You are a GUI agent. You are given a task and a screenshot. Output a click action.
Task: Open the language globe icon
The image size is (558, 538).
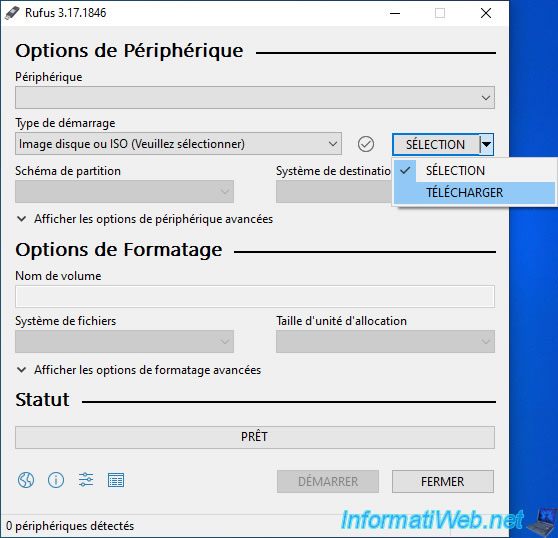pyautogui.click(x=26, y=480)
